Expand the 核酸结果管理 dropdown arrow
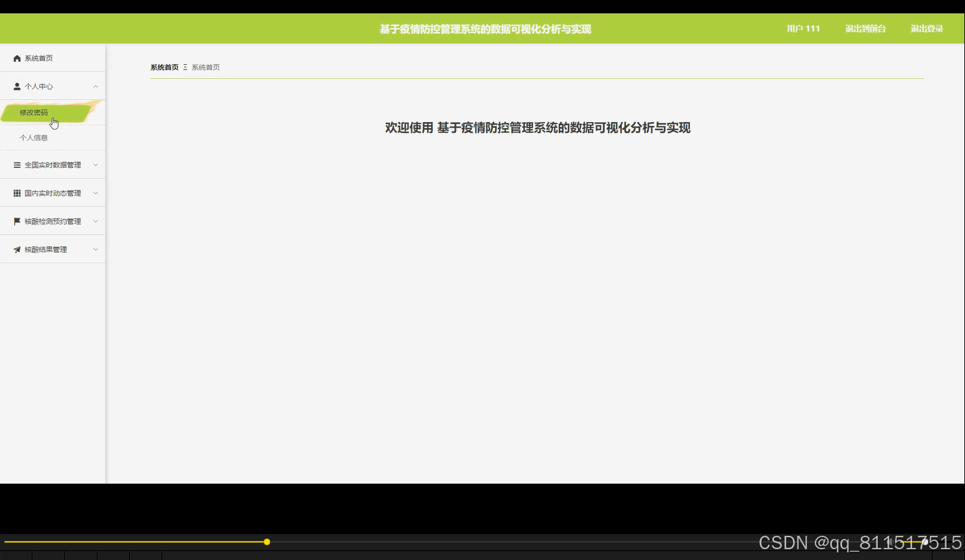 tap(95, 249)
